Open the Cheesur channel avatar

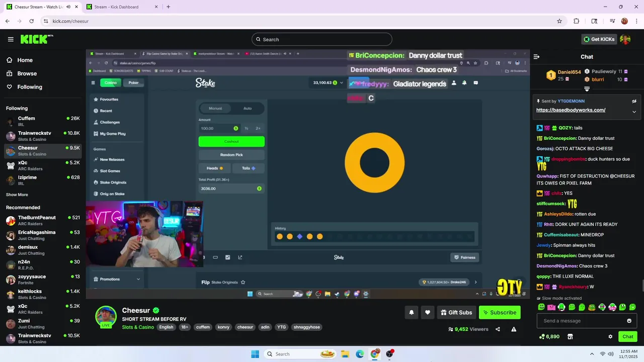tap(106, 316)
